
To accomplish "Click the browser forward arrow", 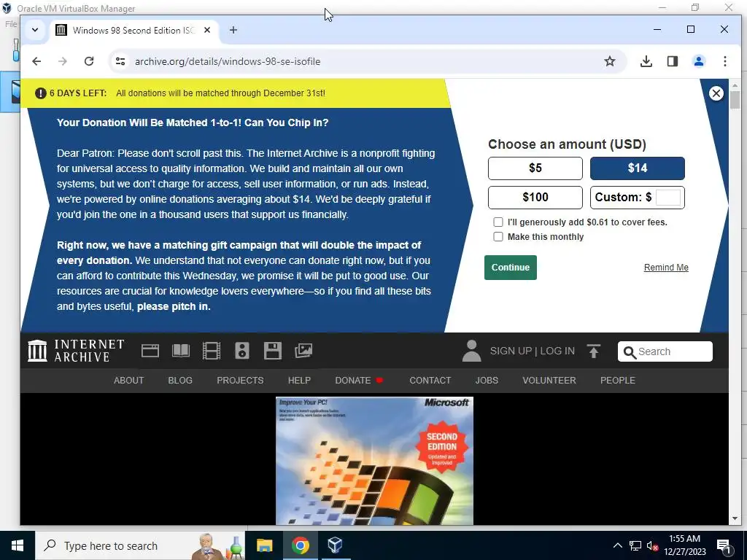I will tap(63, 61).
